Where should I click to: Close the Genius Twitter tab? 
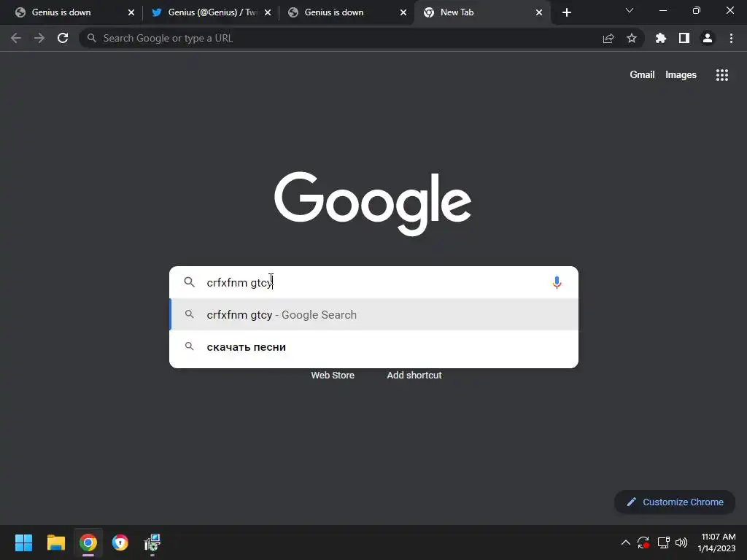coord(268,12)
